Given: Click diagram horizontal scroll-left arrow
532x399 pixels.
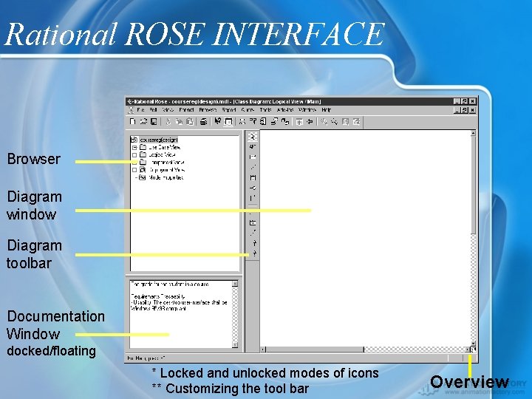Looking at the screenshot, I should click(263, 349).
